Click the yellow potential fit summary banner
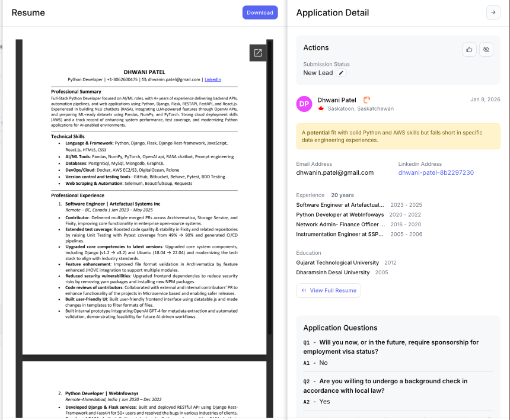The width and height of the screenshot is (510, 420). (x=398, y=136)
